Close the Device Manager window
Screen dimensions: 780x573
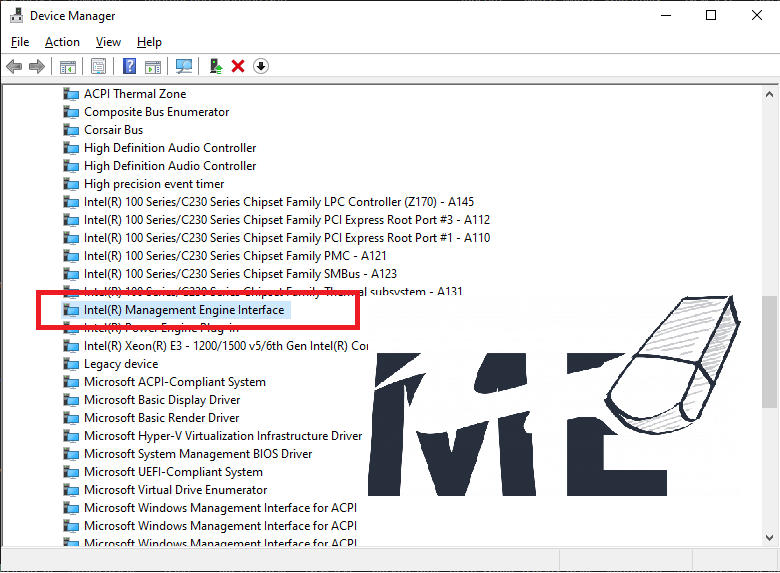pyautogui.click(x=757, y=15)
